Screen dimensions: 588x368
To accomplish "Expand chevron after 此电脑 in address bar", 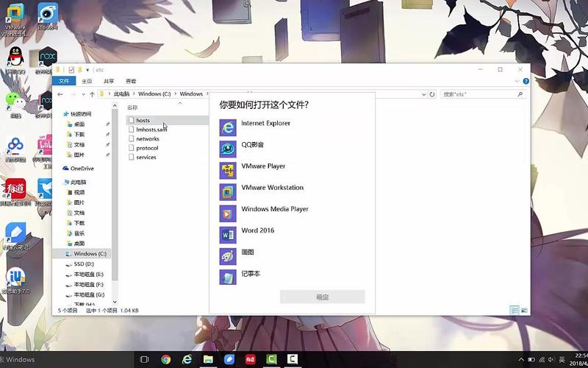I will [x=134, y=94].
